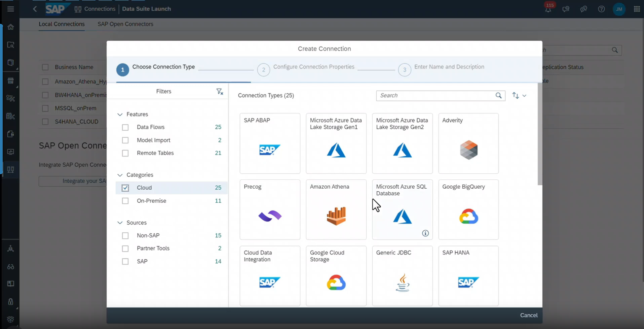Open the help question mark icon
This screenshot has height=329, width=644.
(601, 9)
